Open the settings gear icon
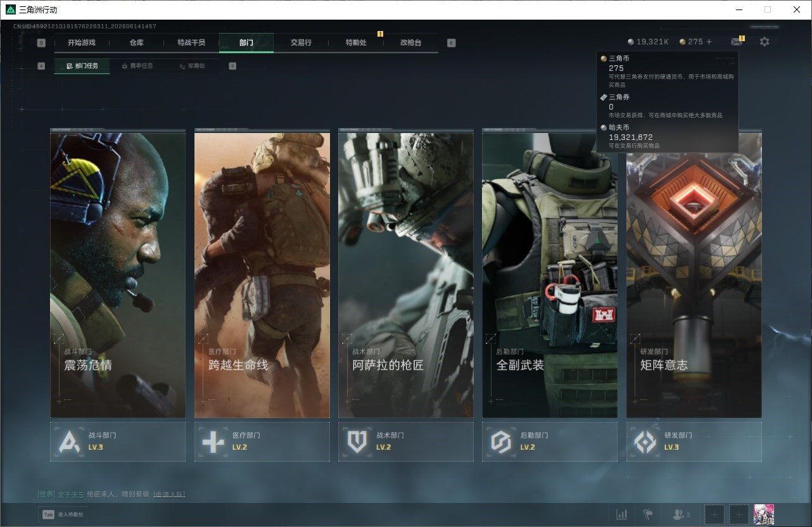This screenshot has width=812, height=527. click(x=764, y=42)
